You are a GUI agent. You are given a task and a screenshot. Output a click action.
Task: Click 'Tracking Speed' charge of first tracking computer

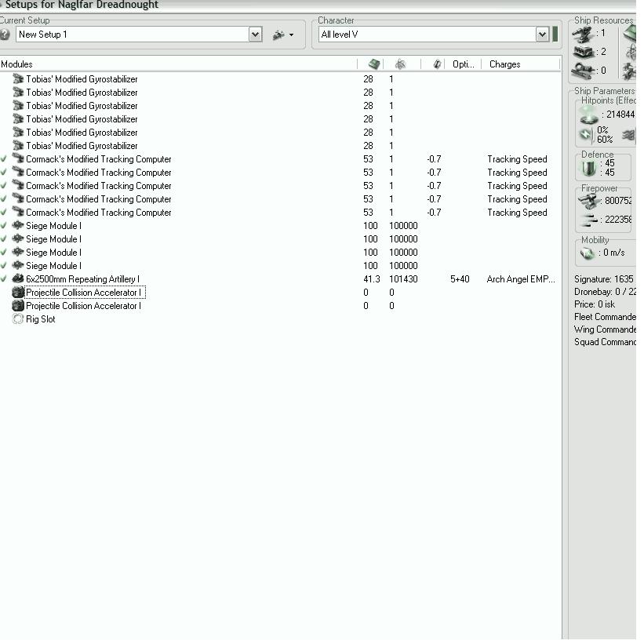[517, 159]
